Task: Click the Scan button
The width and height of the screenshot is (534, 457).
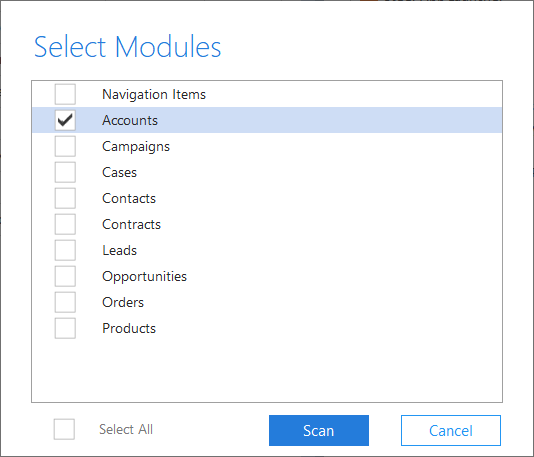Action: point(319,430)
